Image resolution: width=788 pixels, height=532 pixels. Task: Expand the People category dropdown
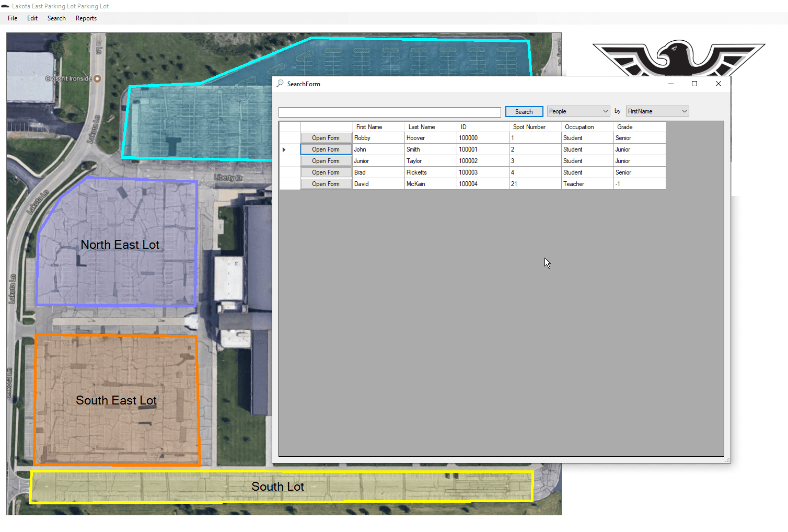[x=578, y=111]
